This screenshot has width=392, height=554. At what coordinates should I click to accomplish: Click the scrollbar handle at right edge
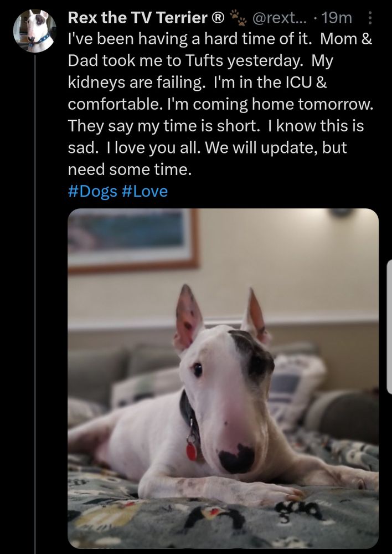click(x=390, y=327)
